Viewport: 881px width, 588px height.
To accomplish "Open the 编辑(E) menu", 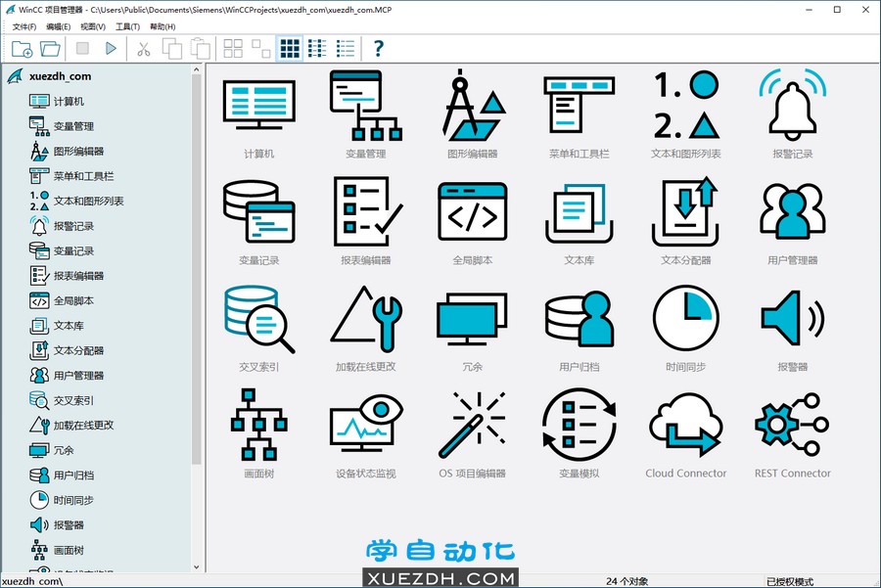I will [59, 26].
